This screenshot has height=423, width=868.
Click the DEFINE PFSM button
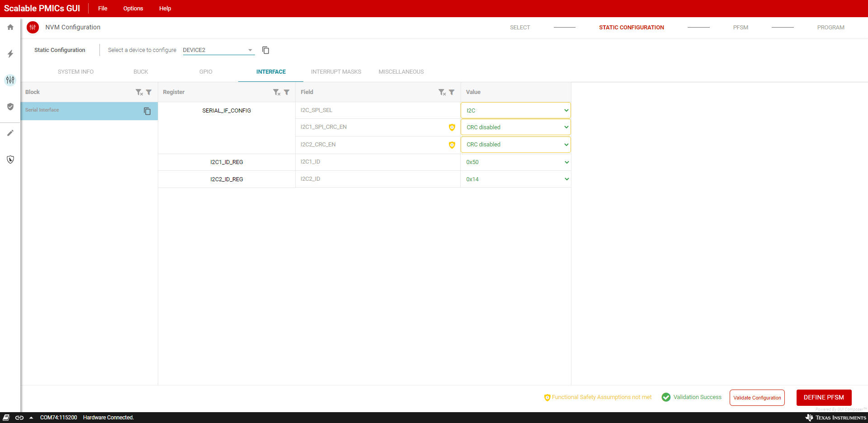click(823, 398)
